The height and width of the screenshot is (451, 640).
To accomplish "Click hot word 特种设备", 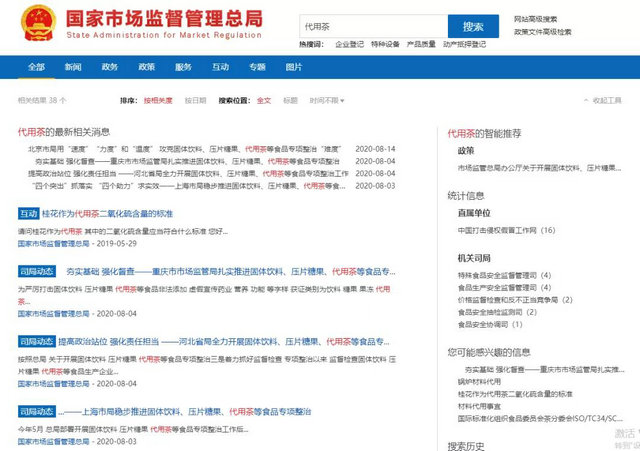I will point(385,45).
